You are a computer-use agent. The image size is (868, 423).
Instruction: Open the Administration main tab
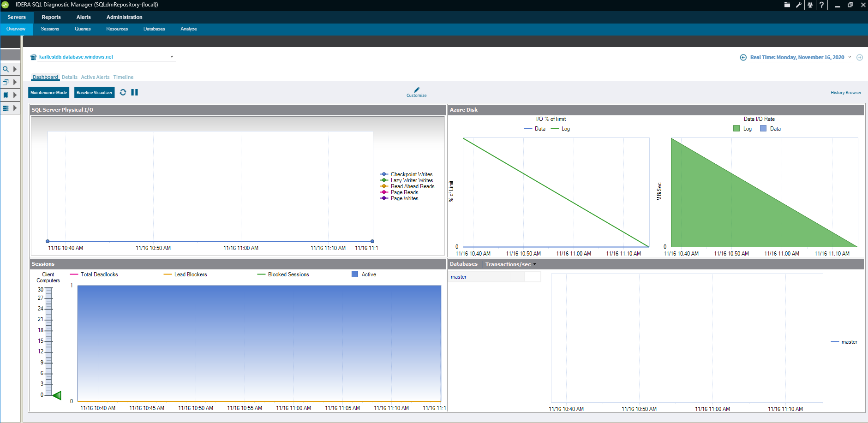click(125, 17)
